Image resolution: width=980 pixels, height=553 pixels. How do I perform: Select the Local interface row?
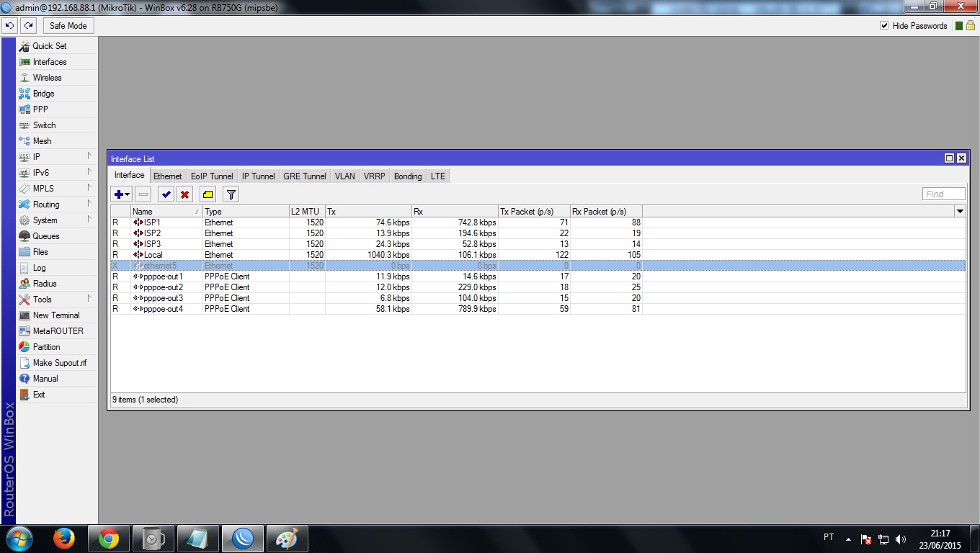click(x=538, y=255)
